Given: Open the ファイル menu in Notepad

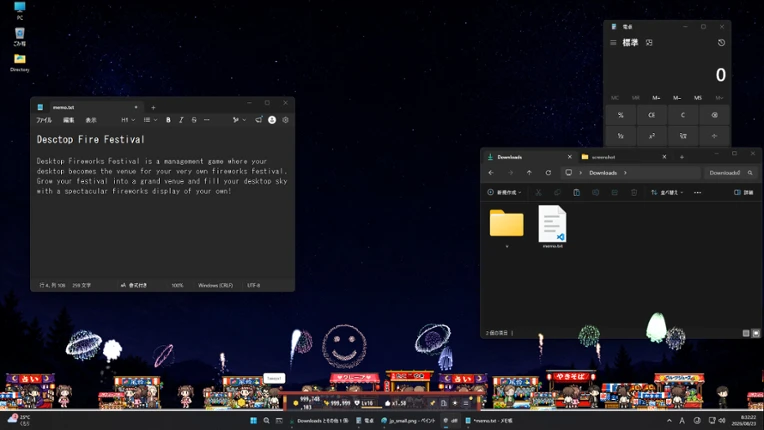Looking at the screenshot, I should tap(44, 120).
